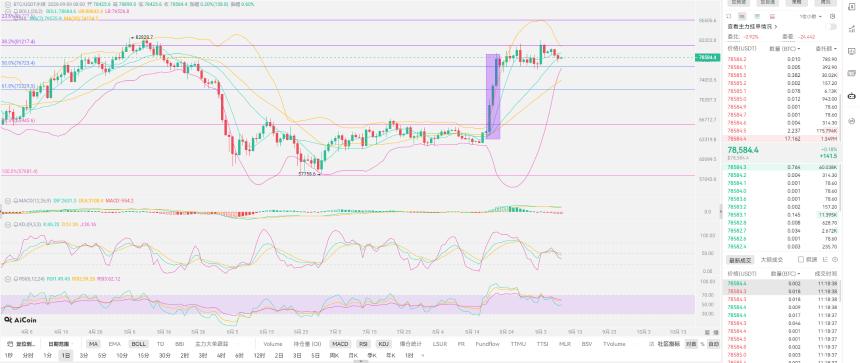Select the 12时 timeframe
This screenshot has width=860, height=363.
(x=258, y=355)
